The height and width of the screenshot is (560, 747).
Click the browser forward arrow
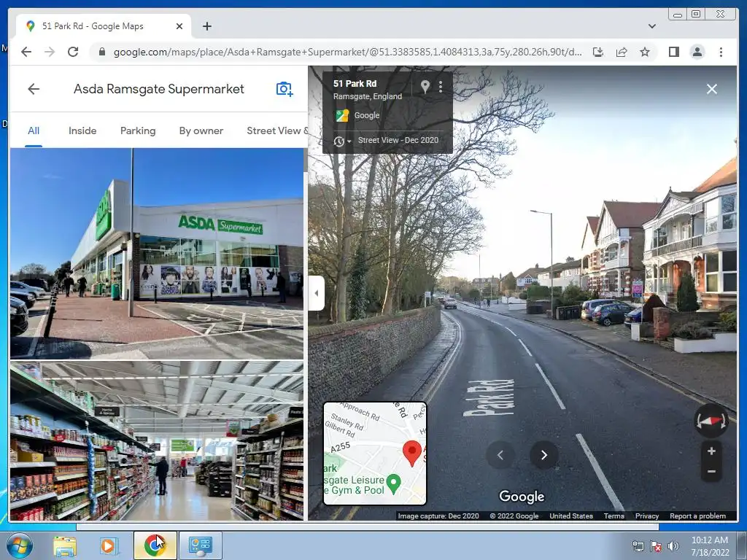click(x=50, y=52)
